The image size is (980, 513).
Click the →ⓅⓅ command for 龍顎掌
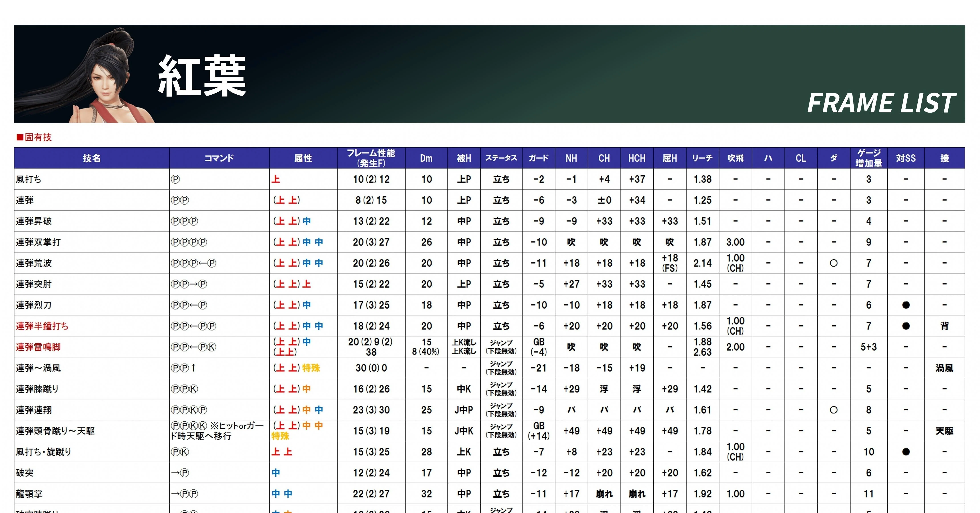[x=185, y=494]
